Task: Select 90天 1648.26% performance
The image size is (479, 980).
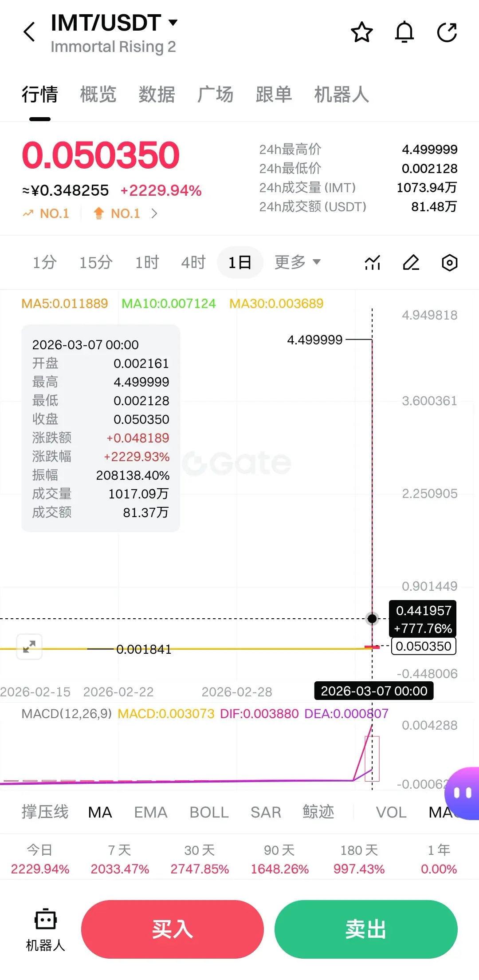Action: [279, 859]
